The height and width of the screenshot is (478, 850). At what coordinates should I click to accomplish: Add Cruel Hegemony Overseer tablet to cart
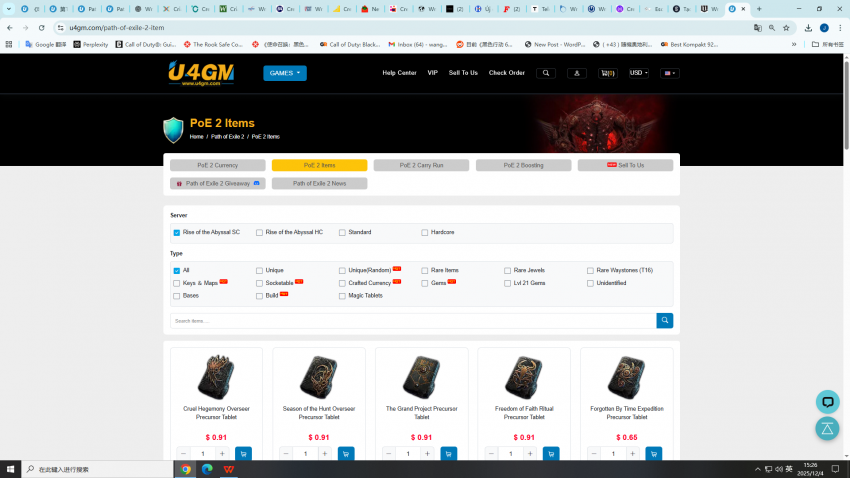click(x=243, y=454)
